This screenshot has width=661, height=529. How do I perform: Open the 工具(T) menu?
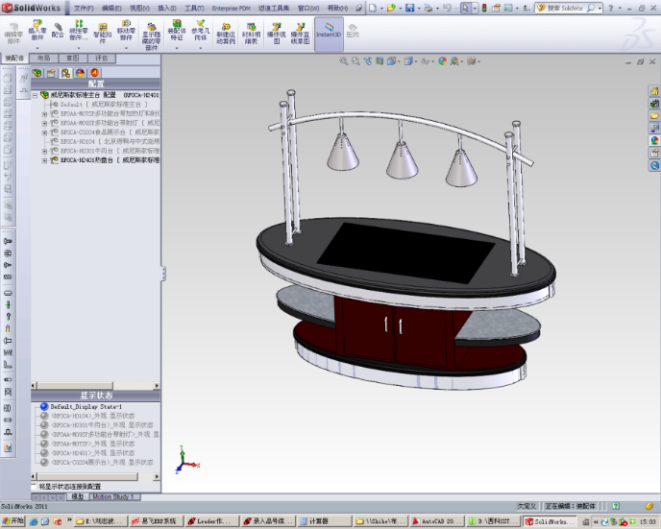(194, 7)
